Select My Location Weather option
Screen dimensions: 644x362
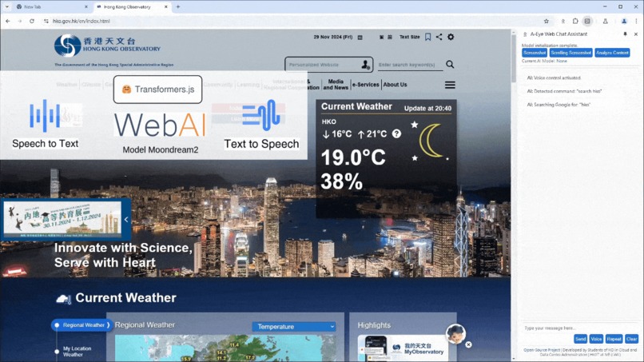(78, 352)
